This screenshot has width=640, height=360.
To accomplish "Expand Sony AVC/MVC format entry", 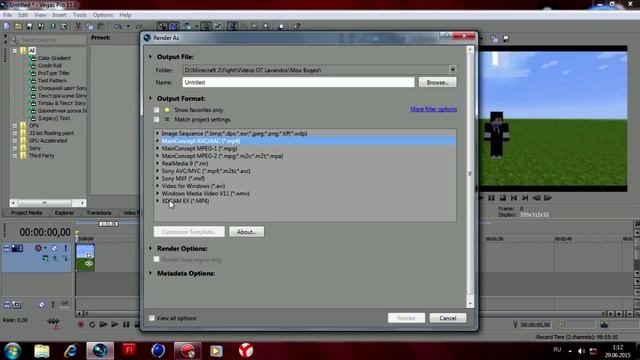I will 158,171.
